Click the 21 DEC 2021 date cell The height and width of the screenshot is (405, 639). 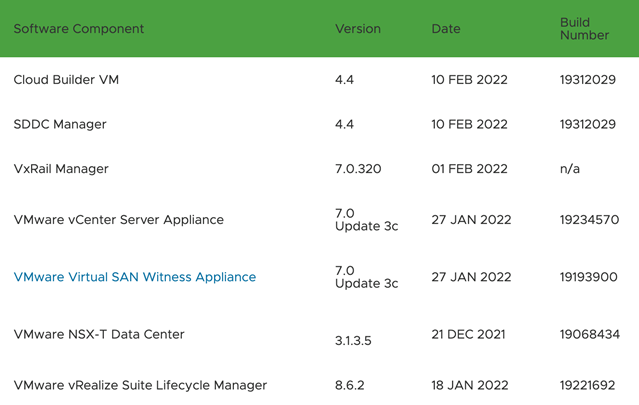point(469,334)
